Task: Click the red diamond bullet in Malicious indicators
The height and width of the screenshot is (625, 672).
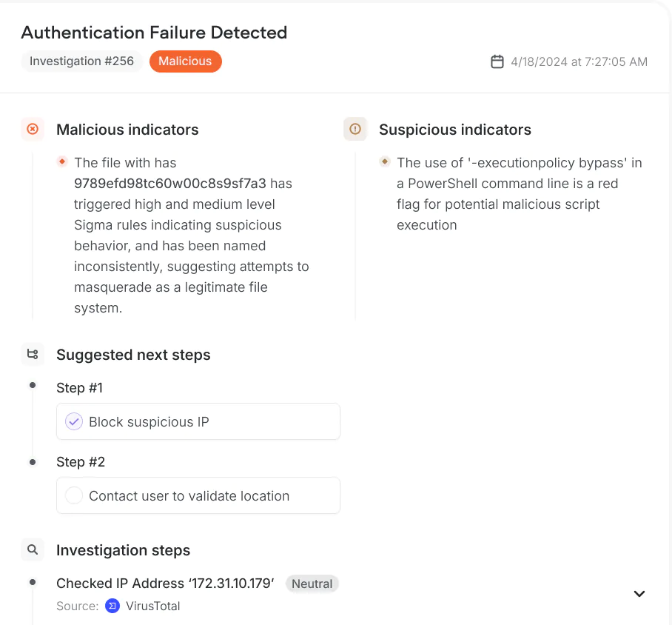Action: [63, 161]
